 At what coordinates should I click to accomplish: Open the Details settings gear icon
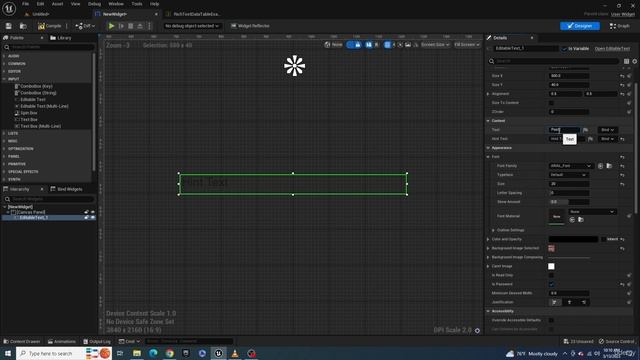(635, 61)
